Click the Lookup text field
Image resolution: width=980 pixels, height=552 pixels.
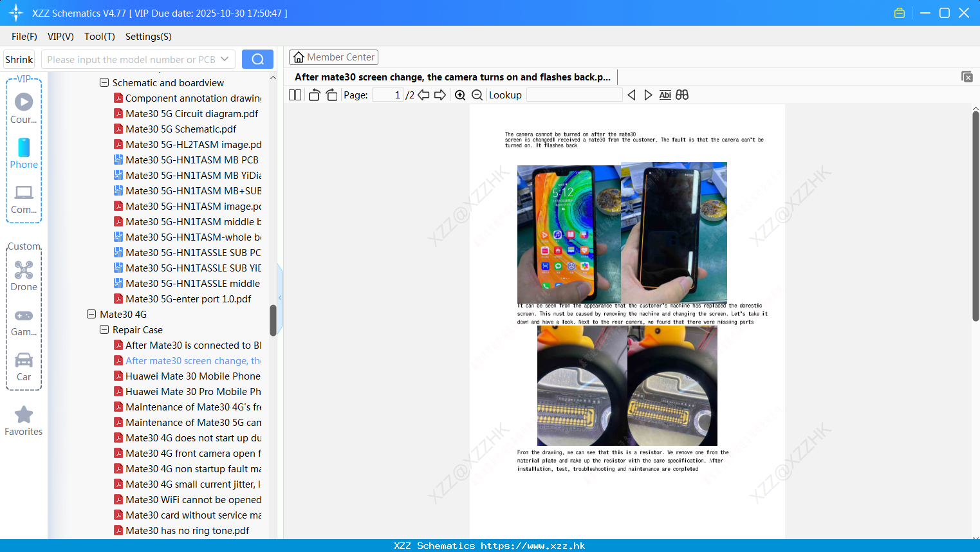click(574, 95)
